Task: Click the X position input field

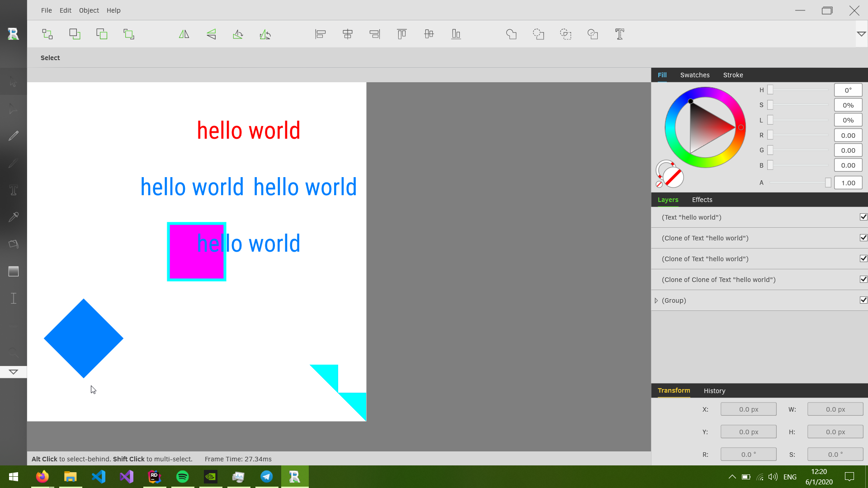Action: pyautogui.click(x=748, y=409)
